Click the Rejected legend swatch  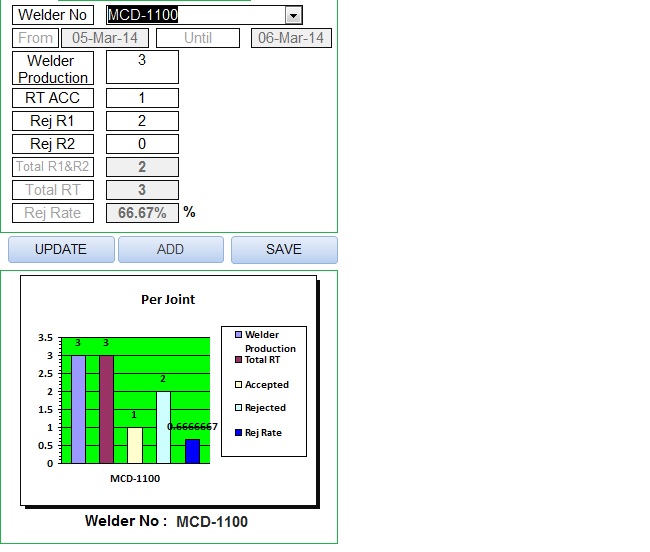pyautogui.click(x=238, y=408)
